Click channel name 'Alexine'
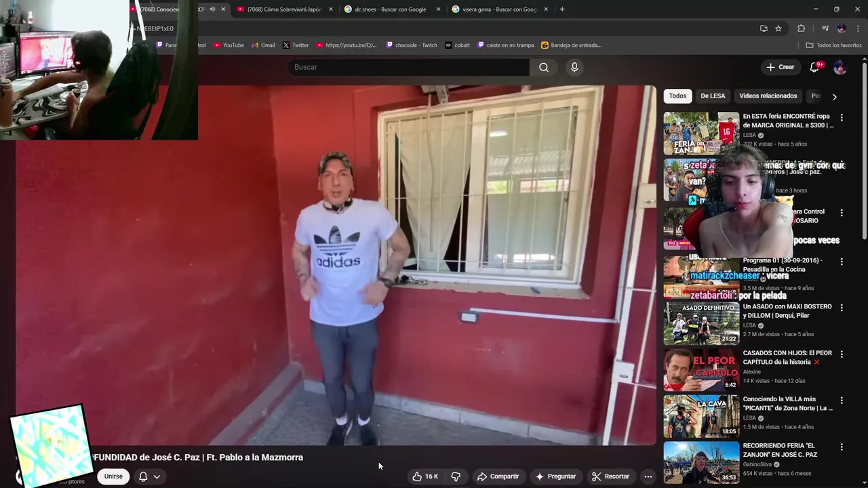 click(752, 371)
